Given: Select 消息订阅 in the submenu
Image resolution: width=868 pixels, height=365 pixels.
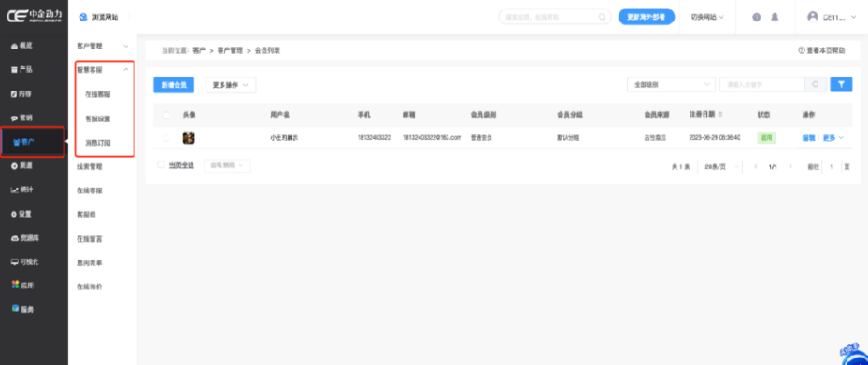Looking at the screenshot, I should (x=97, y=143).
